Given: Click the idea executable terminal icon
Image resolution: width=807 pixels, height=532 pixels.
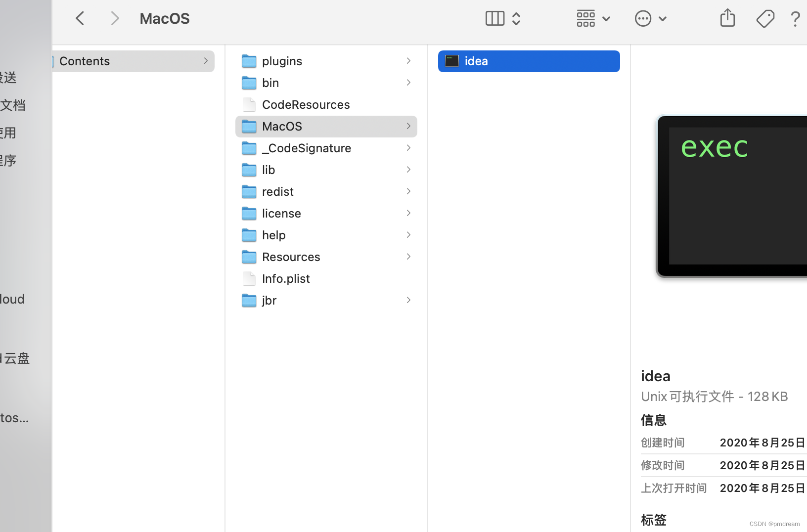Looking at the screenshot, I should [452, 61].
